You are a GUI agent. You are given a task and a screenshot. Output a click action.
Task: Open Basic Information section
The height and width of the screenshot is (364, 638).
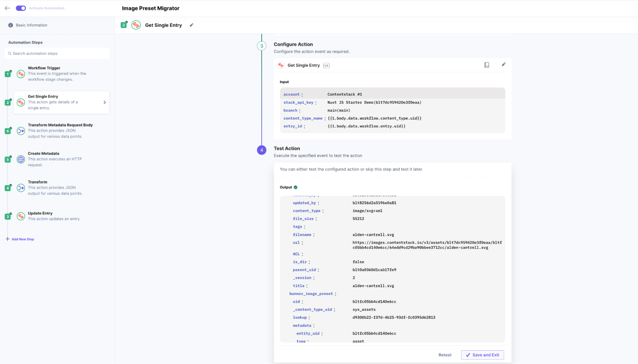pyautogui.click(x=31, y=25)
